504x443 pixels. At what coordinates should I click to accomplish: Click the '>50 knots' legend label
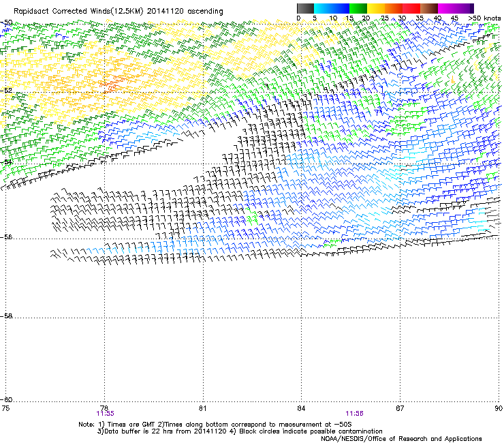pyautogui.click(x=484, y=18)
